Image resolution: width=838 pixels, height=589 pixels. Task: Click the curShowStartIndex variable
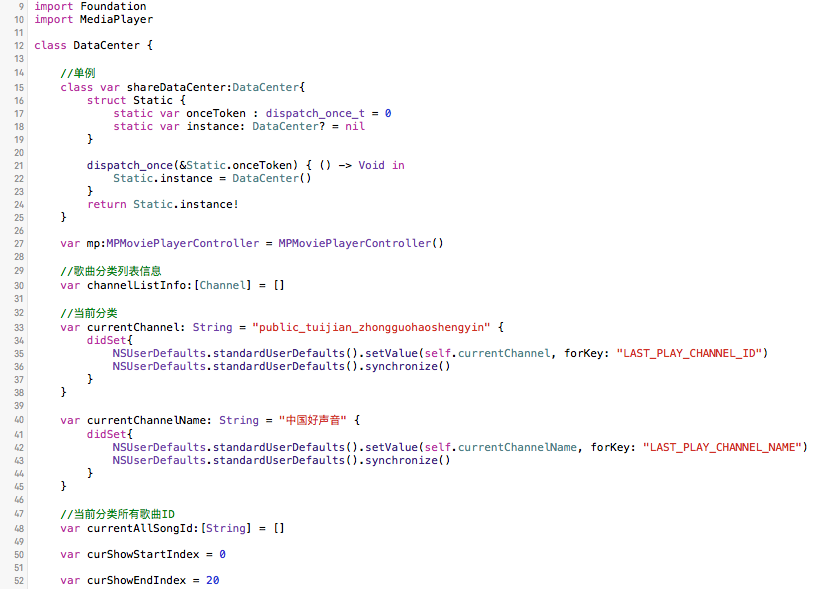pos(143,554)
